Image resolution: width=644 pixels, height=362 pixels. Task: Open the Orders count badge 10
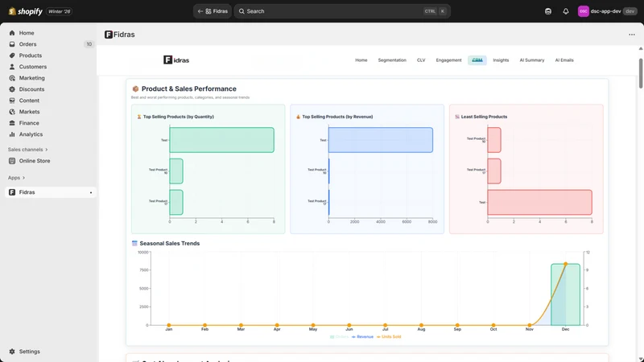click(x=89, y=44)
